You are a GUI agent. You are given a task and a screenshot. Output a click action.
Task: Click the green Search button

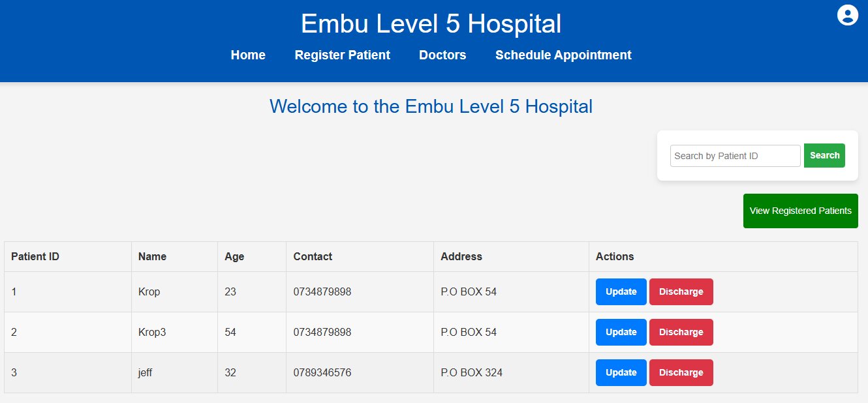824,155
